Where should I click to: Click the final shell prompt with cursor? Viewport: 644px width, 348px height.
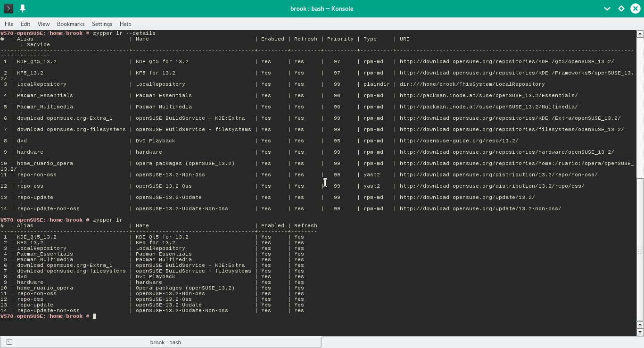coord(48,316)
